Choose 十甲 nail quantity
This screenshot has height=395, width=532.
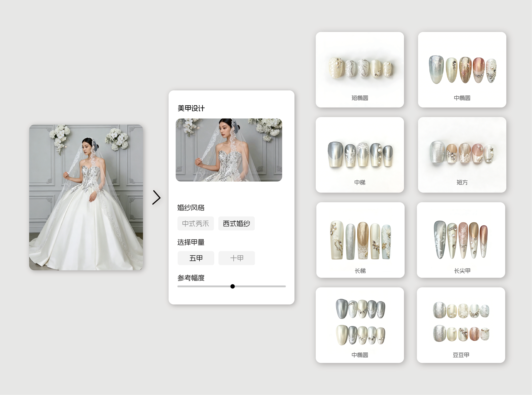point(237,258)
